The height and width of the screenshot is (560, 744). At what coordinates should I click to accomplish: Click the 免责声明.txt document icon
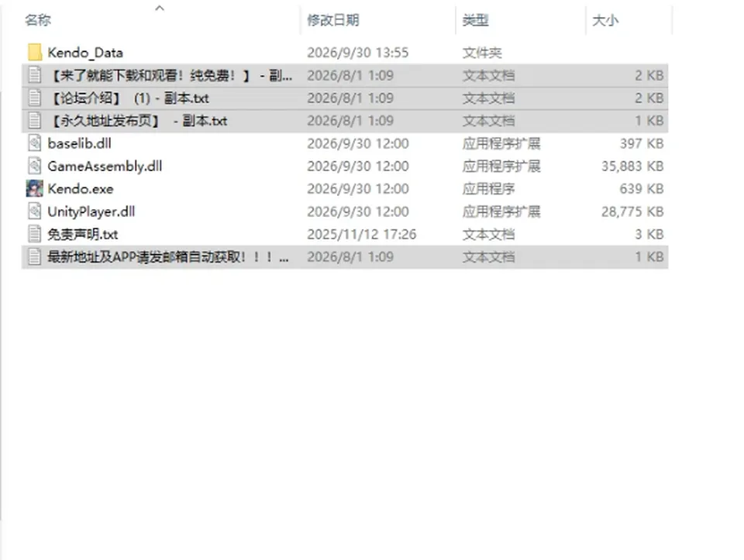[x=35, y=234]
